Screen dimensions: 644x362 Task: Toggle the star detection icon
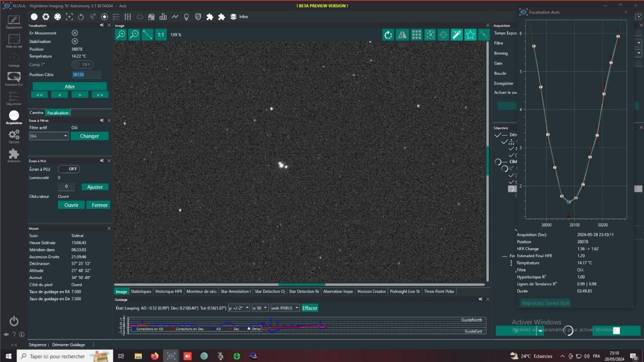[x=470, y=35]
